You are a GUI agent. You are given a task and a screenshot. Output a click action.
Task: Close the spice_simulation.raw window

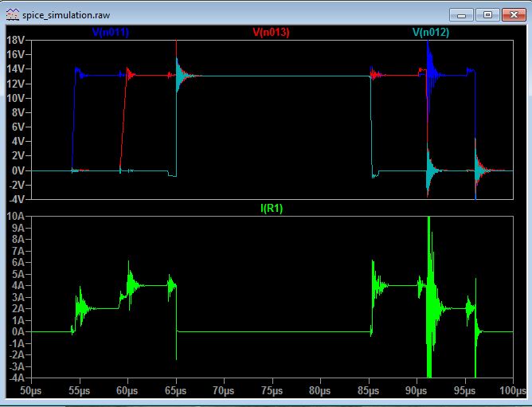pos(514,15)
